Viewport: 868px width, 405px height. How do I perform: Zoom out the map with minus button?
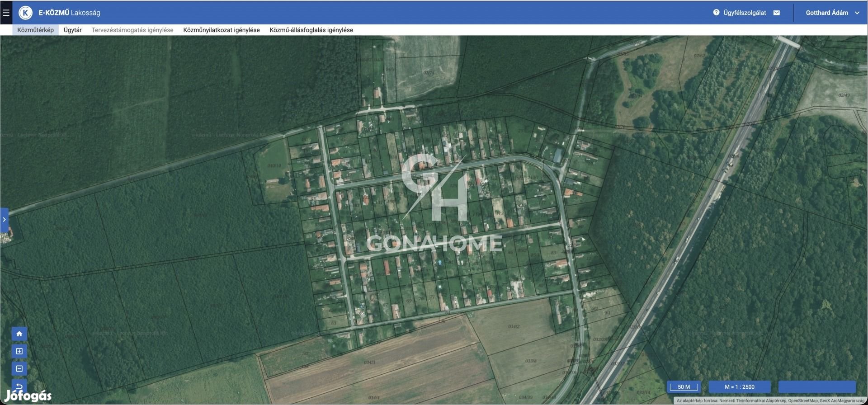[19, 368]
